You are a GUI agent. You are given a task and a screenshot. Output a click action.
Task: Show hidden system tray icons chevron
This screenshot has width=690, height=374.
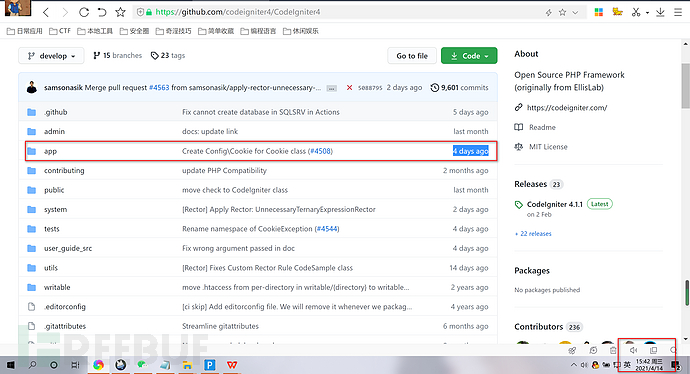[573, 365]
